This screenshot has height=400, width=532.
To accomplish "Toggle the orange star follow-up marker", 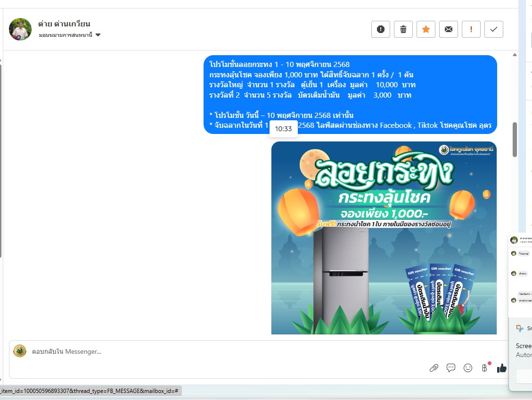I will click(426, 29).
